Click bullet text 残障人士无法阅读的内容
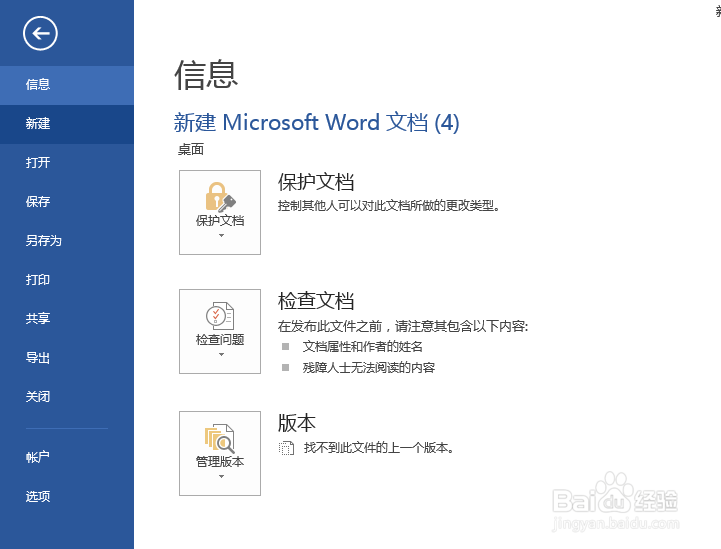The height and width of the screenshot is (549, 721). pos(369,368)
